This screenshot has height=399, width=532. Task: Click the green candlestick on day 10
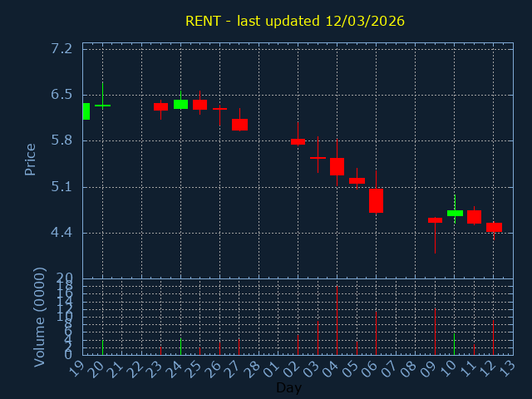click(455, 213)
